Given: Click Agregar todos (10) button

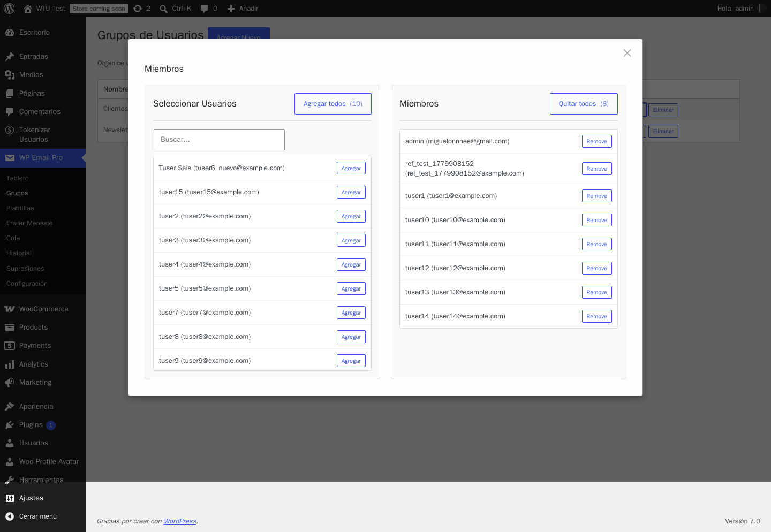Looking at the screenshot, I should click(333, 104).
